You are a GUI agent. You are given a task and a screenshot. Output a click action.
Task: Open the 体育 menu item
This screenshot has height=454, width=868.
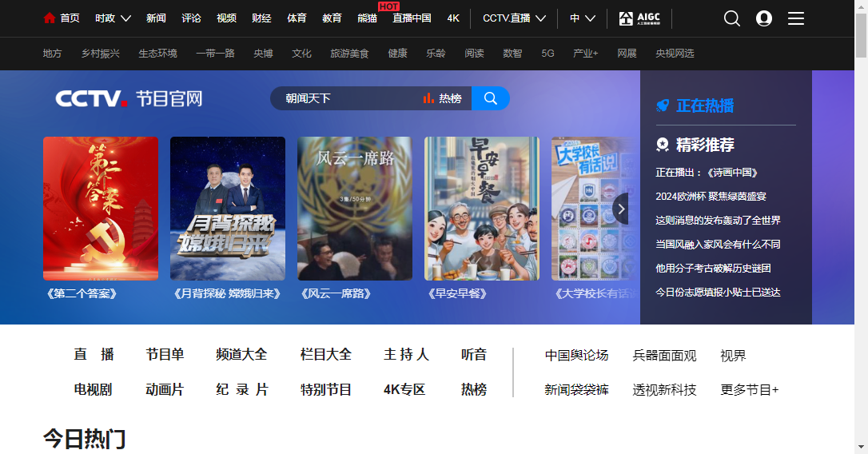pos(297,18)
